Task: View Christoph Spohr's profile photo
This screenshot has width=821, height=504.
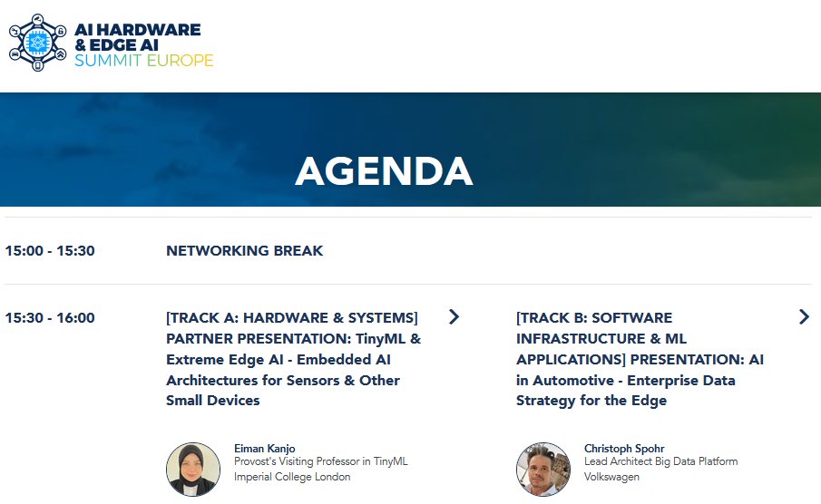Action: (x=543, y=469)
